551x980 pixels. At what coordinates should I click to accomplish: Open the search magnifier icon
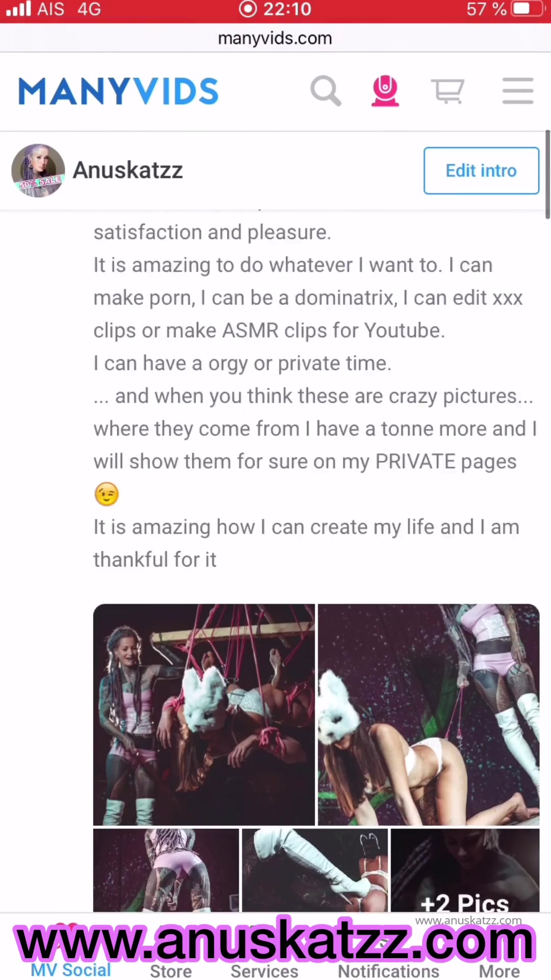[x=325, y=91]
